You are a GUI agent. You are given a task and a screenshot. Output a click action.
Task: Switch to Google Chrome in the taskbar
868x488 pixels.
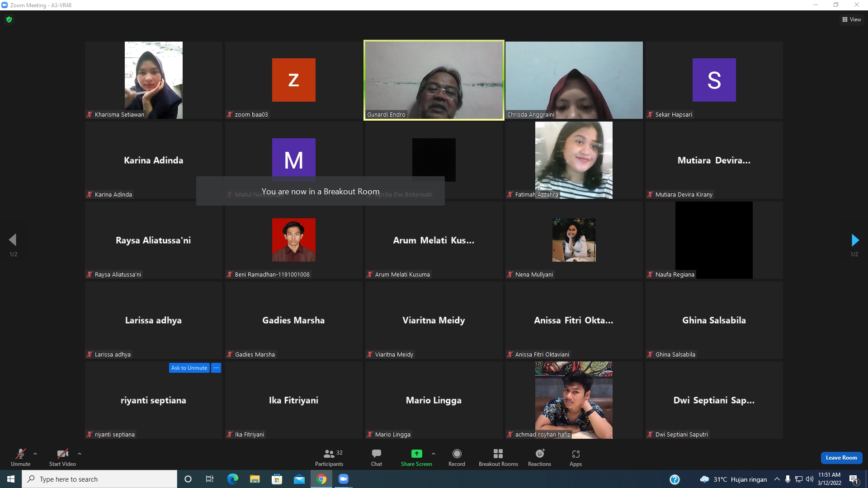pos(321,479)
